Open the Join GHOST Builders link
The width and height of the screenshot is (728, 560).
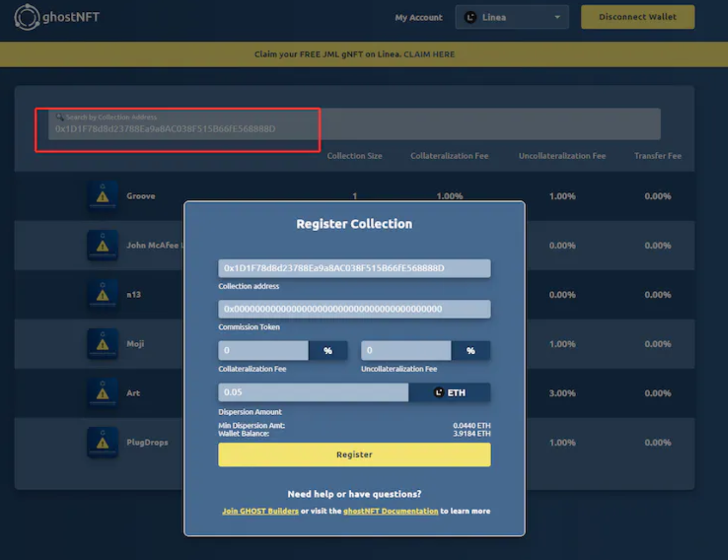coord(260,511)
